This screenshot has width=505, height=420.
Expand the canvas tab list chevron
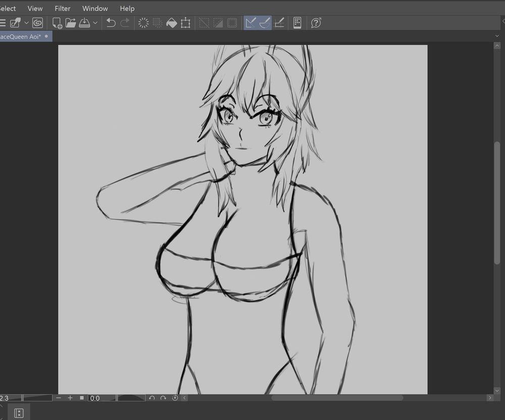(x=497, y=36)
